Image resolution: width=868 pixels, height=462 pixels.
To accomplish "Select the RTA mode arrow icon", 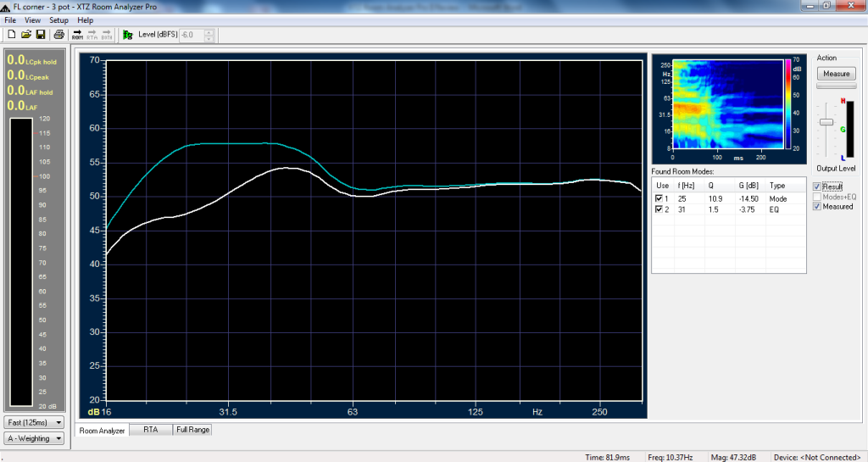I will click(x=92, y=35).
